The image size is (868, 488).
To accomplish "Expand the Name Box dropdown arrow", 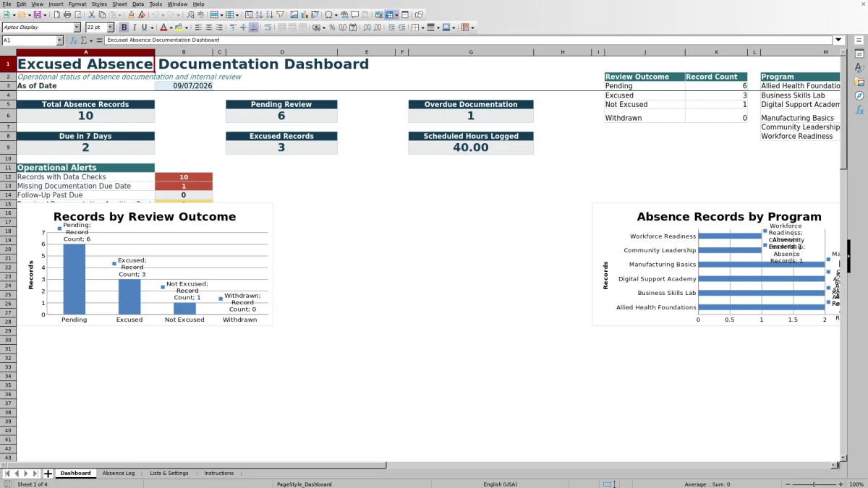I will point(59,40).
